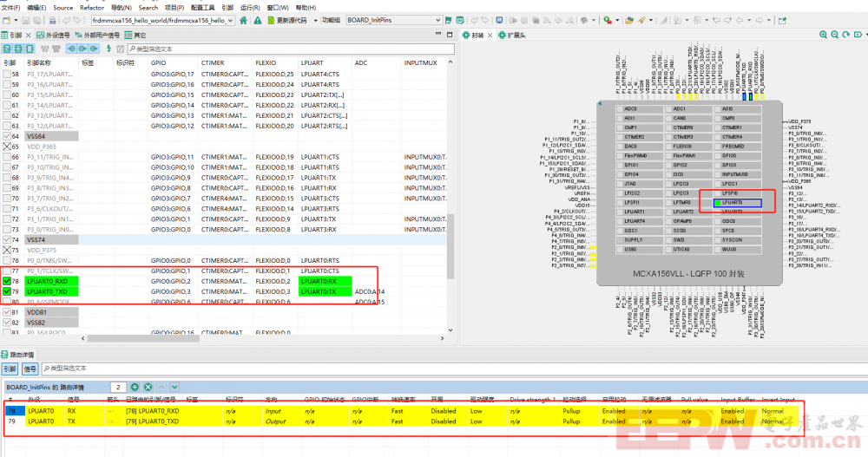Click the run-with-red-marker icon in toolbar
The height and width of the screenshot is (457, 868).
point(608,20)
